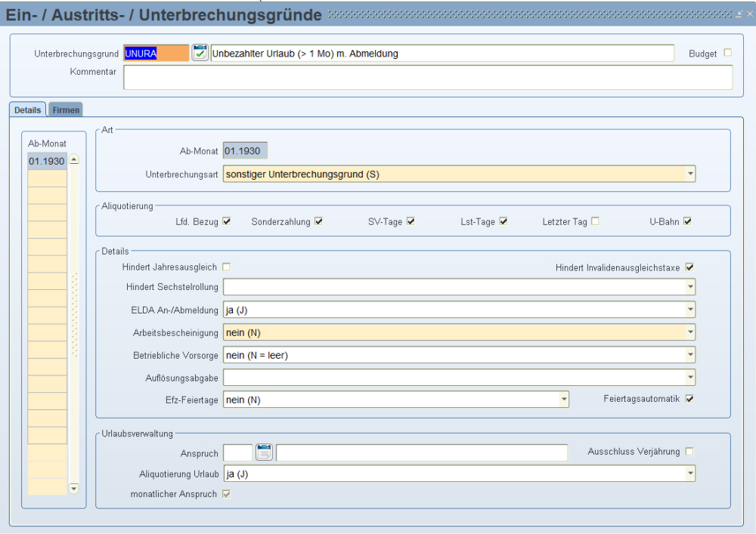This screenshot has width=756, height=534.
Task: Expand the Betriebliche Vorsorge dropdown
Action: [x=690, y=355]
